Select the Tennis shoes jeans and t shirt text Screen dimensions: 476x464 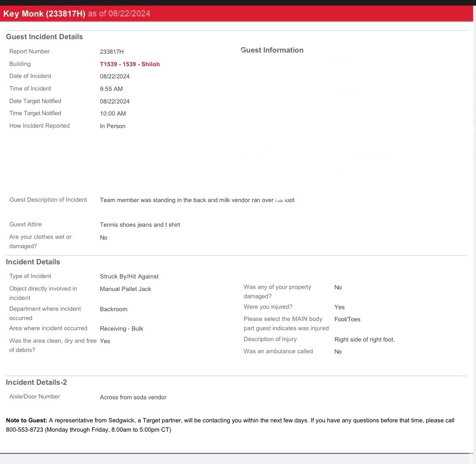(140, 225)
